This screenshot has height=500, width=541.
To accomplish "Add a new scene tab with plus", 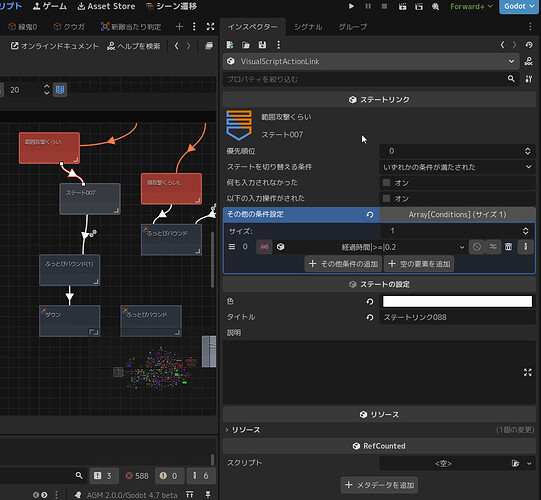I will [x=179, y=27].
